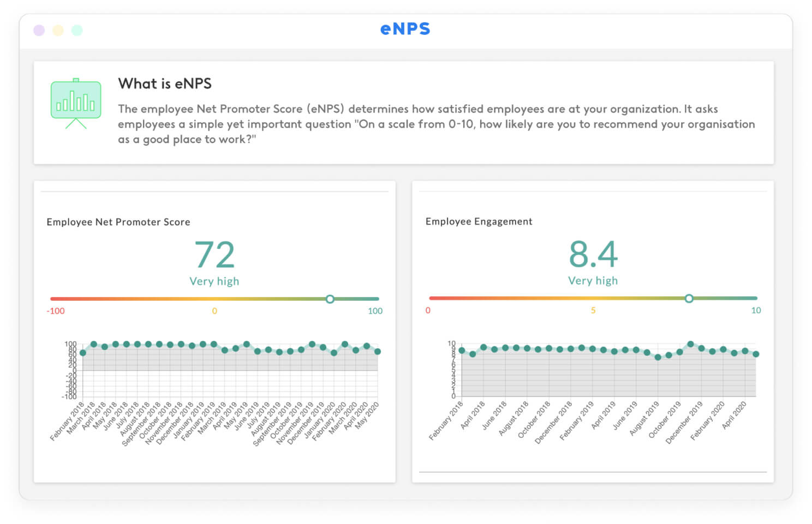
Task: Click the red -100 scale label
Action: pyautogui.click(x=56, y=311)
